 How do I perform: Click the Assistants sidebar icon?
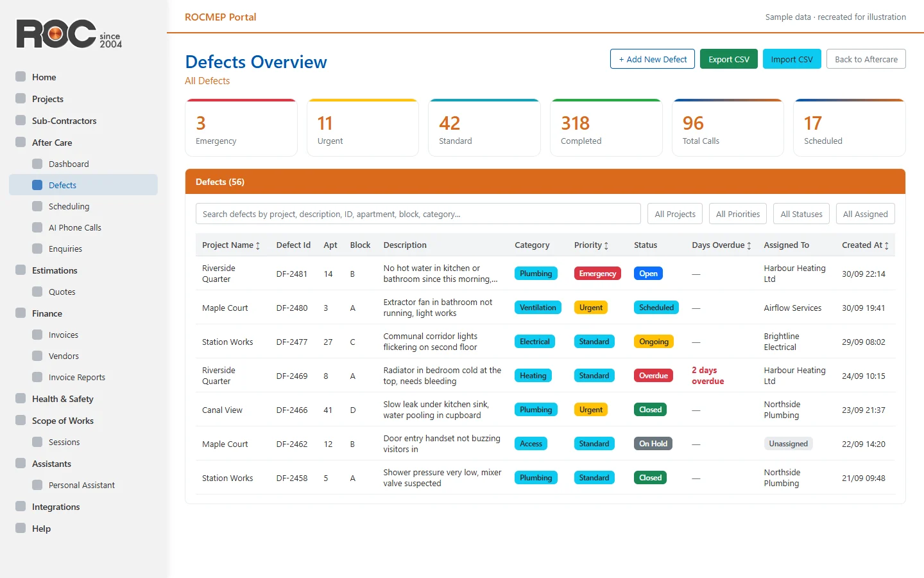coord(21,464)
